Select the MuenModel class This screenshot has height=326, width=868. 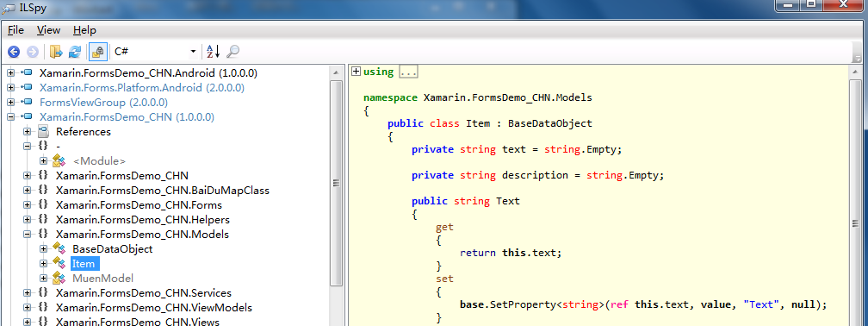tap(103, 278)
